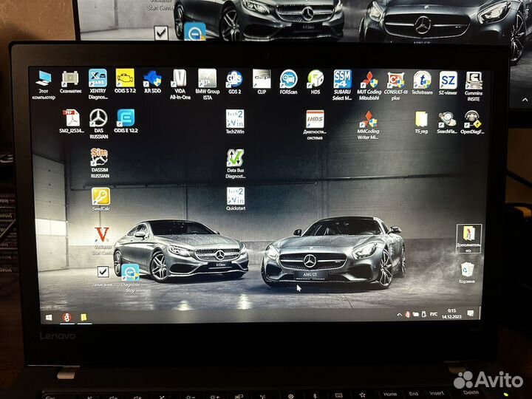Screen dimensions: 532x399
Task: Open the Windows Start menu
Action: pyautogui.click(x=49, y=318)
